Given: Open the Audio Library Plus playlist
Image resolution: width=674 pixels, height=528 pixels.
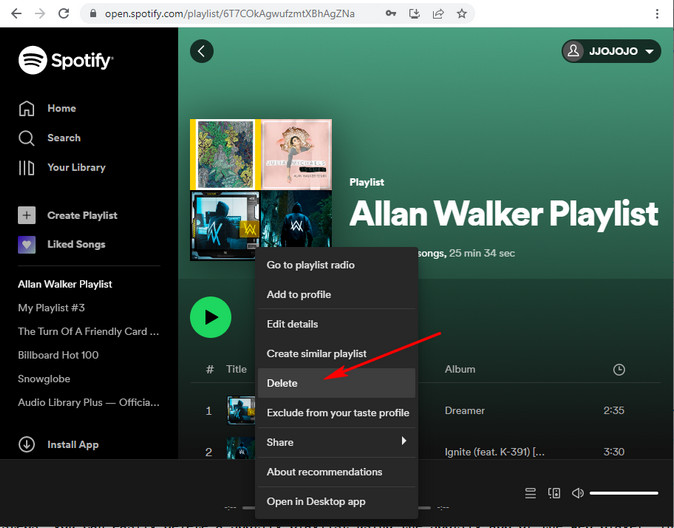Looking at the screenshot, I should (89, 402).
